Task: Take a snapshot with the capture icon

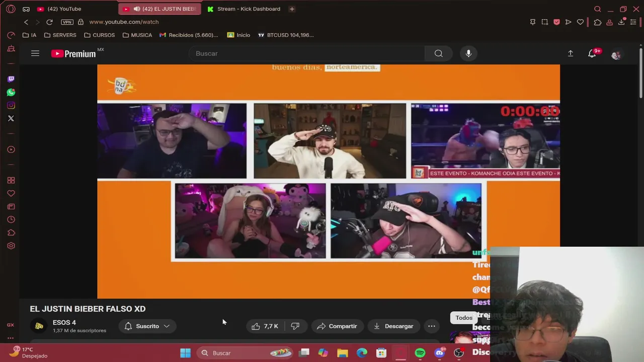Action: 545,22
